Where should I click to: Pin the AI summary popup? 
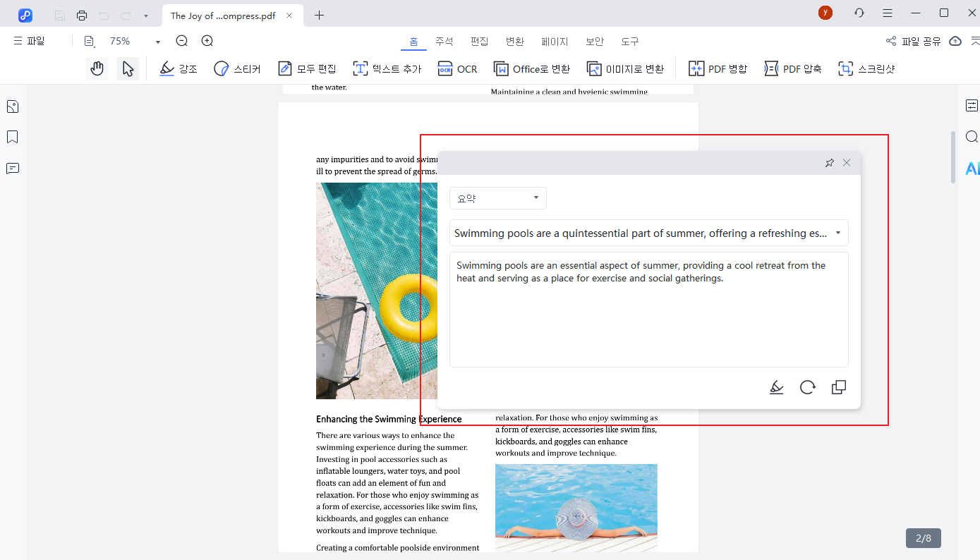point(829,163)
